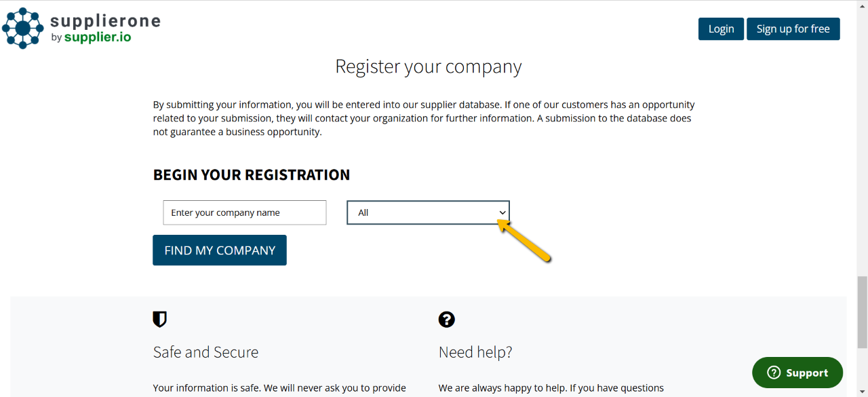The height and width of the screenshot is (397, 868).
Task: Click Sign up for free
Action: click(793, 29)
